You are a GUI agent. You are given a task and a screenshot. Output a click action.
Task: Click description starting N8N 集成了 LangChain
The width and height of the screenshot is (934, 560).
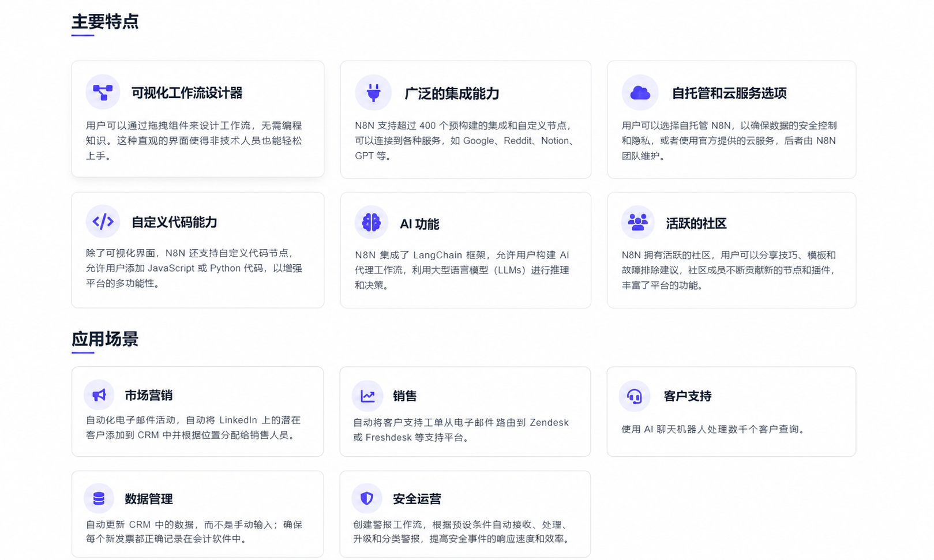click(x=462, y=270)
